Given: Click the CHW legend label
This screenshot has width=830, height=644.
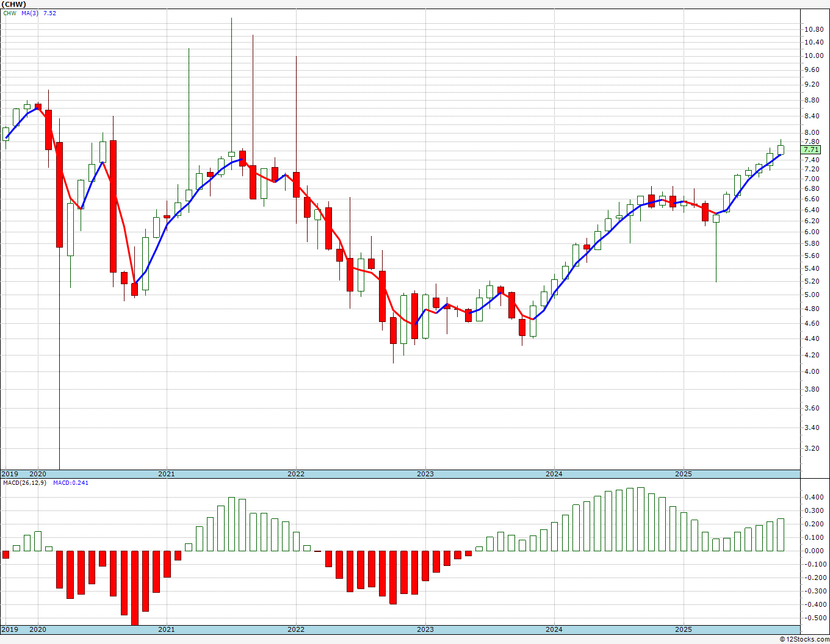Looking at the screenshot, I should point(9,13).
